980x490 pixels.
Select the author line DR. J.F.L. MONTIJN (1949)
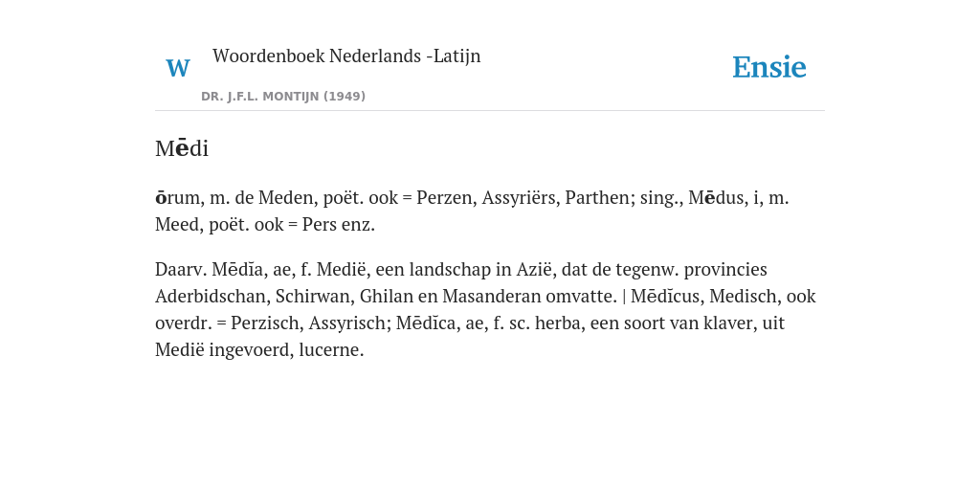[x=283, y=97]
